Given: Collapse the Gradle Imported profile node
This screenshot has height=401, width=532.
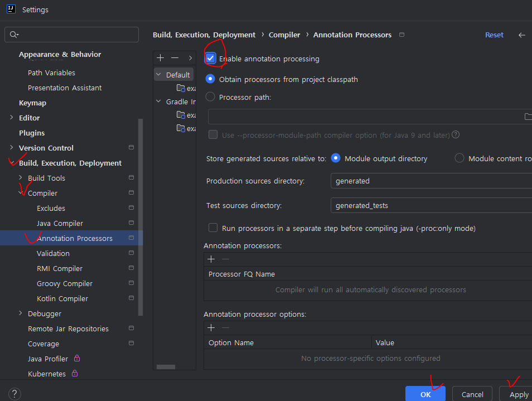Looking at the screenshot, I should [x=158, y=101].
